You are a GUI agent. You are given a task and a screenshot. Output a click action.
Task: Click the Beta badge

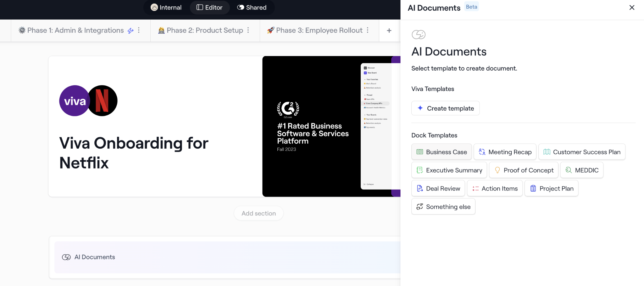[471, 7]
